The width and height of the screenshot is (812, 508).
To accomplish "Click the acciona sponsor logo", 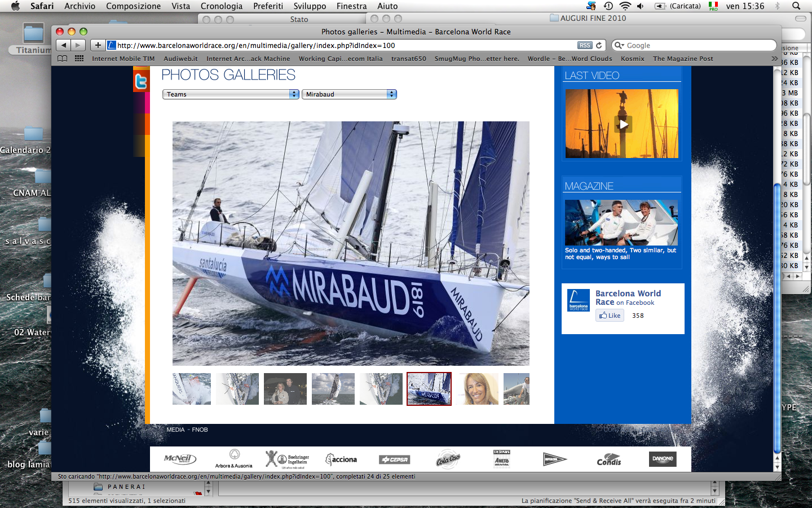I will (341, 459).
